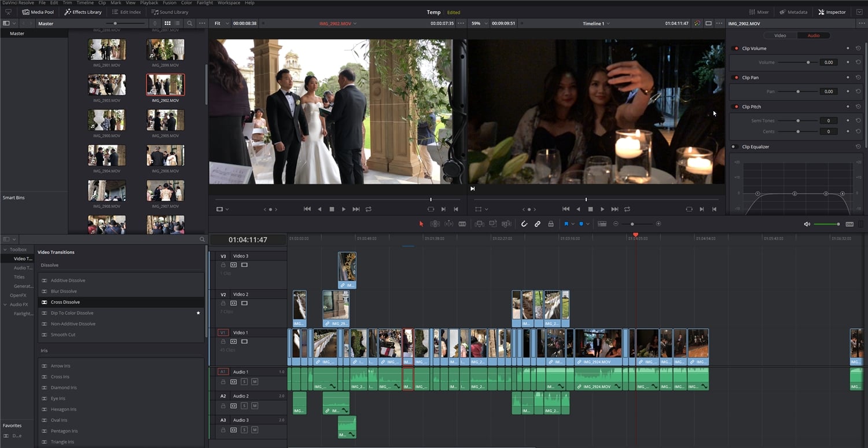The height and width of the screenshot is (448, 868).
Task: Switch Inspector to the Audio tab
Action: click(x=813, y=35)
